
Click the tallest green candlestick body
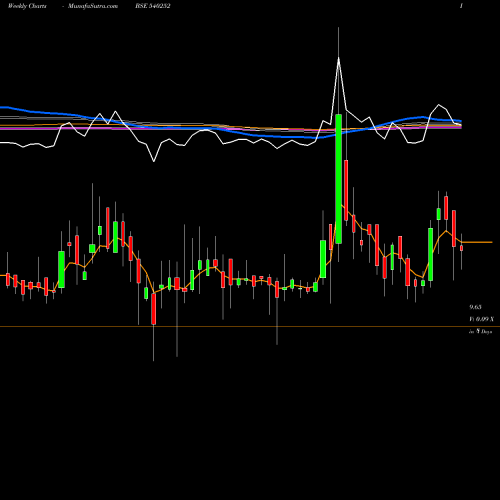(339, 179)
